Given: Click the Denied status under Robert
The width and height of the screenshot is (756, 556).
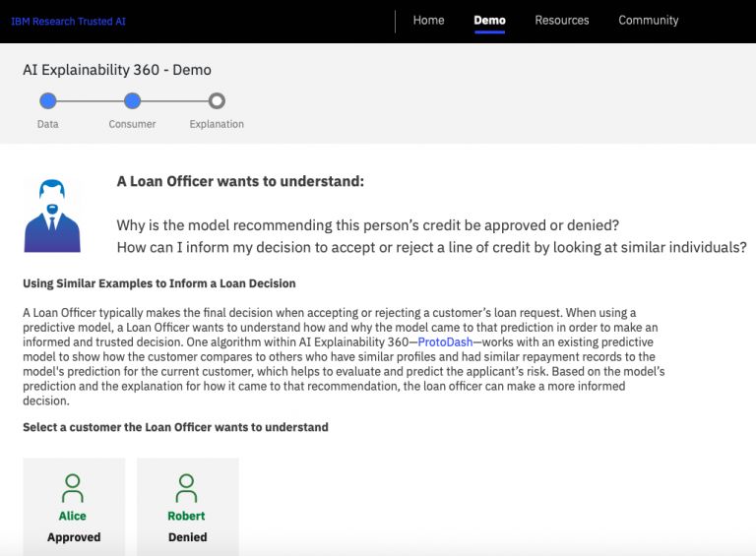Looking at the screenshot, I should pos(187,537).
